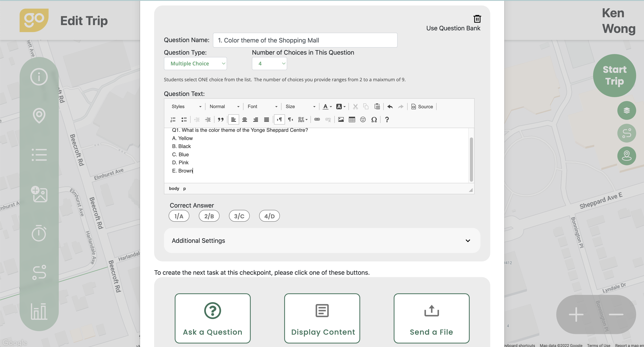Undo last edit in editor
The width and height of the screenshot is (644, 347).
point(390,107)
